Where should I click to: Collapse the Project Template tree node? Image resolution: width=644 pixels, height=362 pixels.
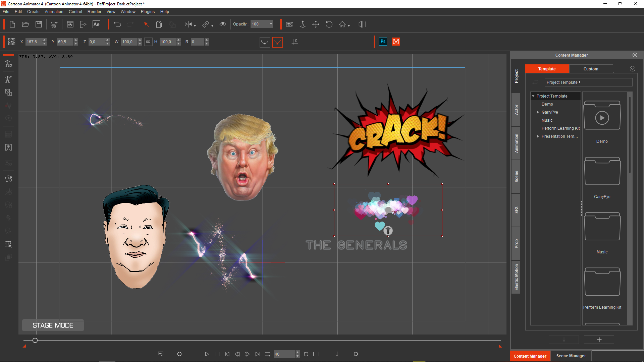coord(533,96)
